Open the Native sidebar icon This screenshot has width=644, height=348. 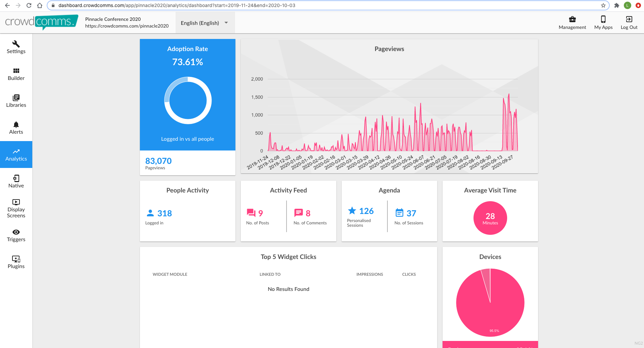pyautogui.click(x=16, y=178)
